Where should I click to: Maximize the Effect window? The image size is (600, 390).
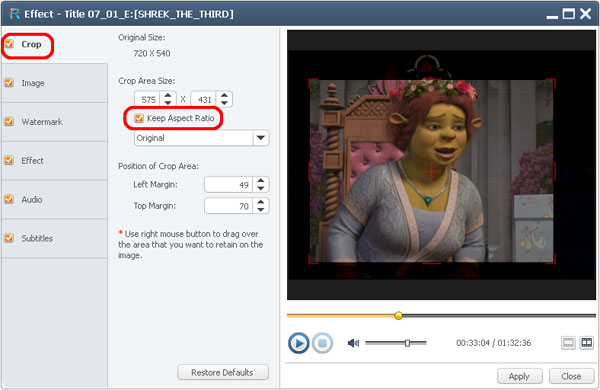(x=569, y=14)
